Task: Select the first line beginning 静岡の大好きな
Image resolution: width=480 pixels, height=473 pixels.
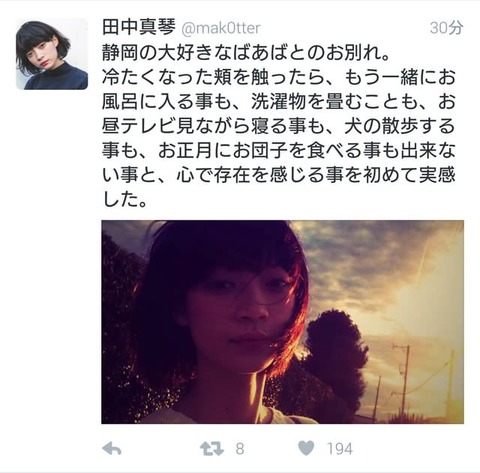Action: 246,53
